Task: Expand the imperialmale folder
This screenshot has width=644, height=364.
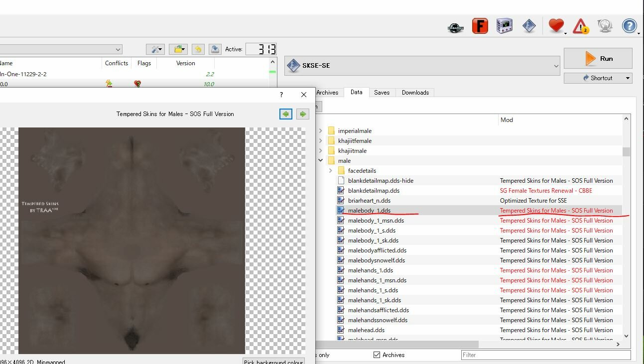Action: point(321,130)
